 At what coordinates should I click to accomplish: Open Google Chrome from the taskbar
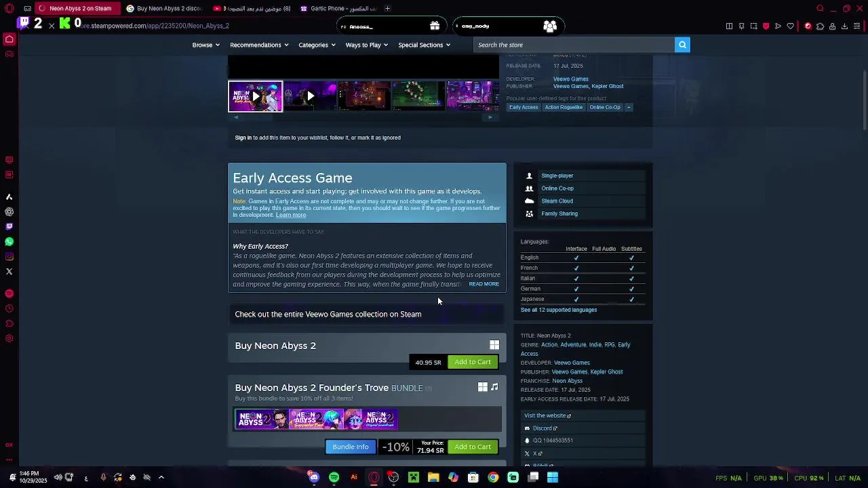pyautogui.click(x=493, y=477)
